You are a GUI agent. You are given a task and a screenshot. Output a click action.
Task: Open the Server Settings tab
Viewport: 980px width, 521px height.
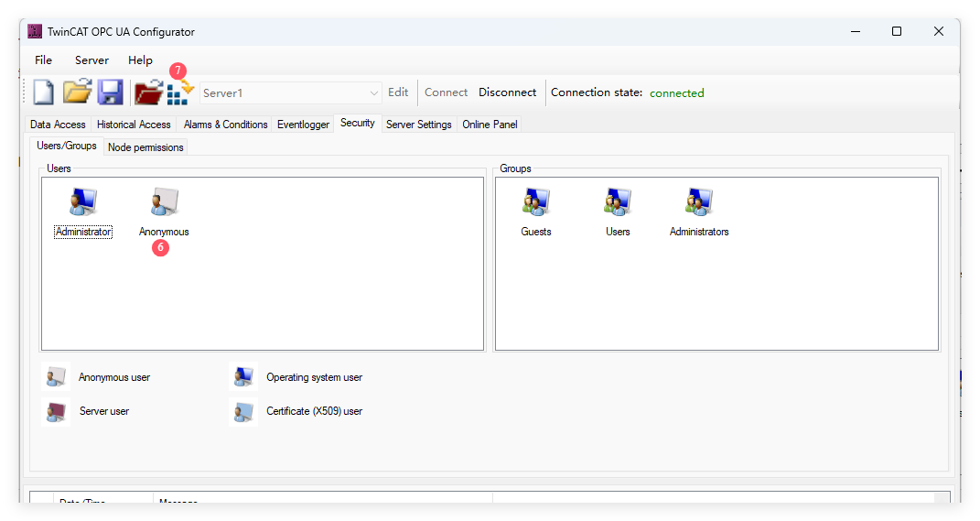click(x=418, y=125)
